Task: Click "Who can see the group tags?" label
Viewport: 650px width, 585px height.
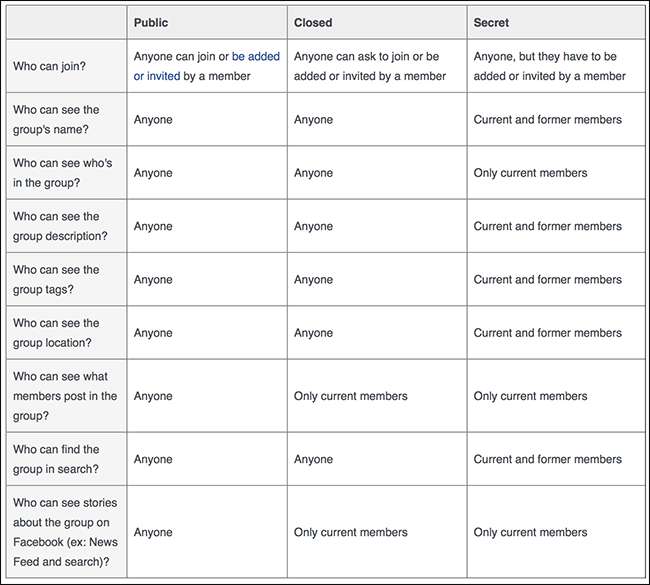Action: [56, 279]
